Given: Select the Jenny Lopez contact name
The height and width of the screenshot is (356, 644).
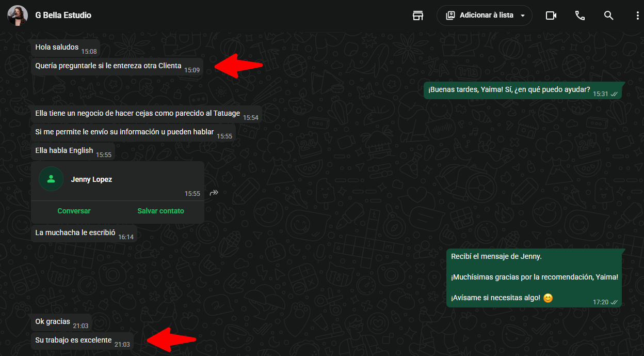Looking at the screenshot, I should (91, 179).
